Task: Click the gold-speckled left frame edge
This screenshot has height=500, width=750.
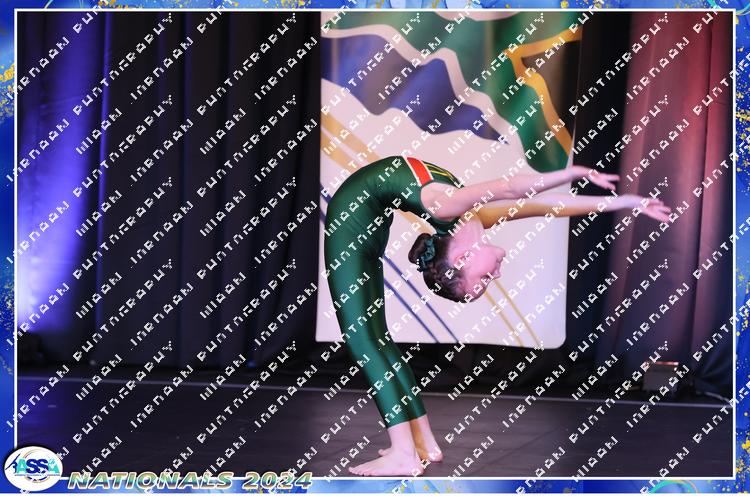Action: point(7,250)
